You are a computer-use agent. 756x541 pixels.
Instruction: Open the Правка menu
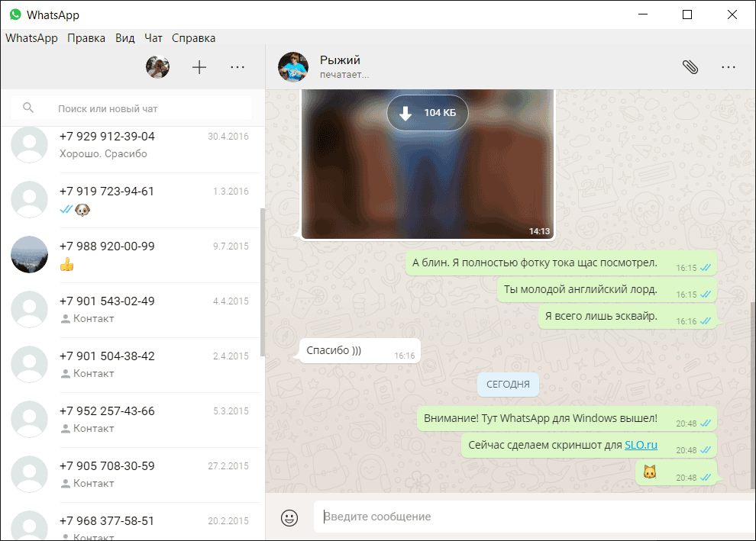pyautogui.click(x=86, y=38)
